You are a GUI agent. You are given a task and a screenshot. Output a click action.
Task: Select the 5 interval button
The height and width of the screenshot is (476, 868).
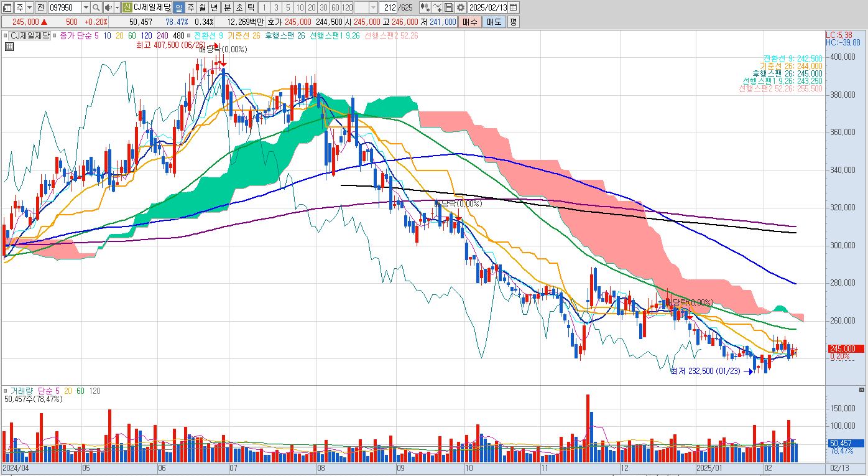coord(288,7)
